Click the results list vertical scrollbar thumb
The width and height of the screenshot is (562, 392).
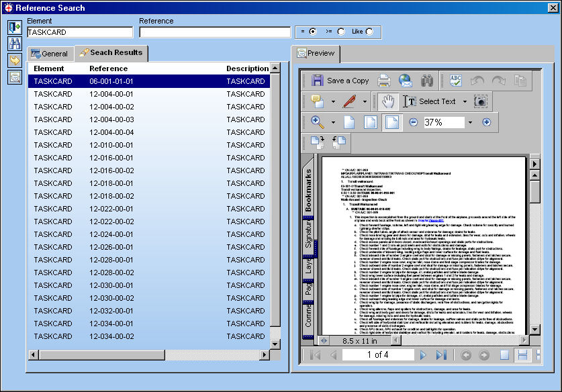click(x=275, y=200)
